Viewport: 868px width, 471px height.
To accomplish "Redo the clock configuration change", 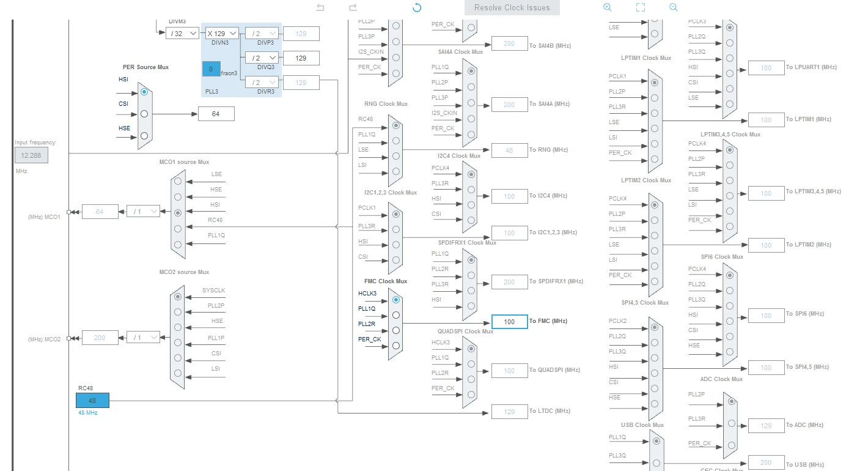I will [353, 7].
